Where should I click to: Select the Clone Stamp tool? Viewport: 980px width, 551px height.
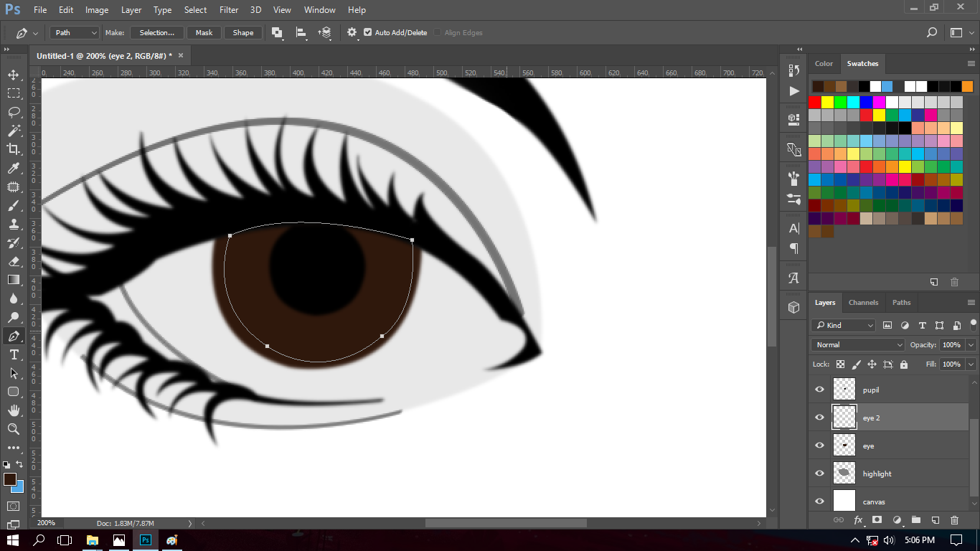click(14, 224)
